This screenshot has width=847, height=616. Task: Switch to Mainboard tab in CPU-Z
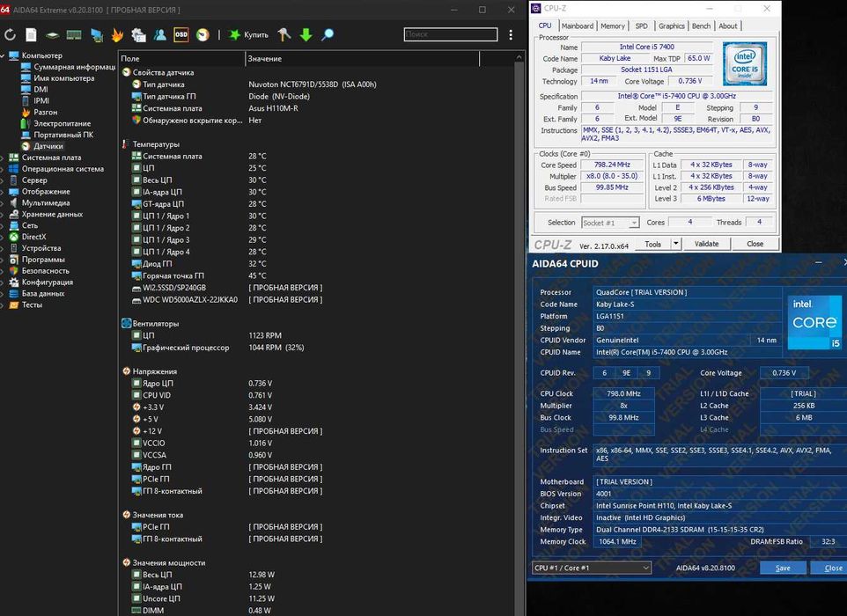pyautogui.click(x=577, y=26)
